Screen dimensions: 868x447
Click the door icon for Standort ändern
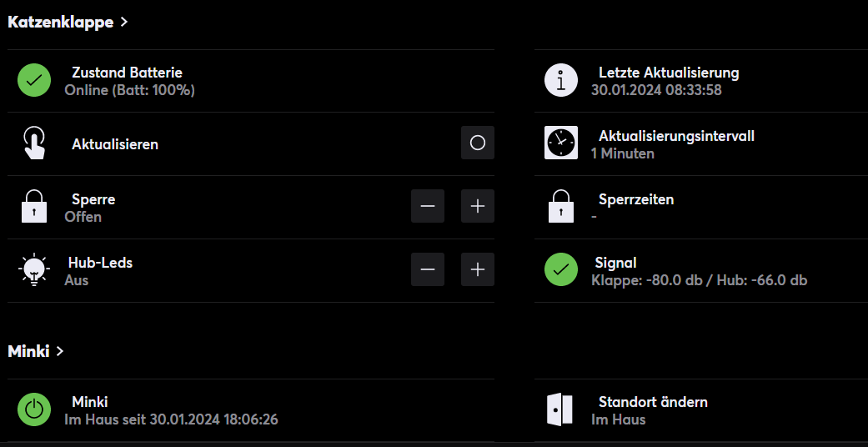click(x=561, y=409)
